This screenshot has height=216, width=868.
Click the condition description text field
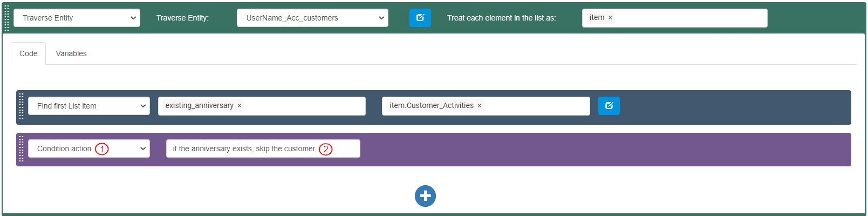point(243,148)
